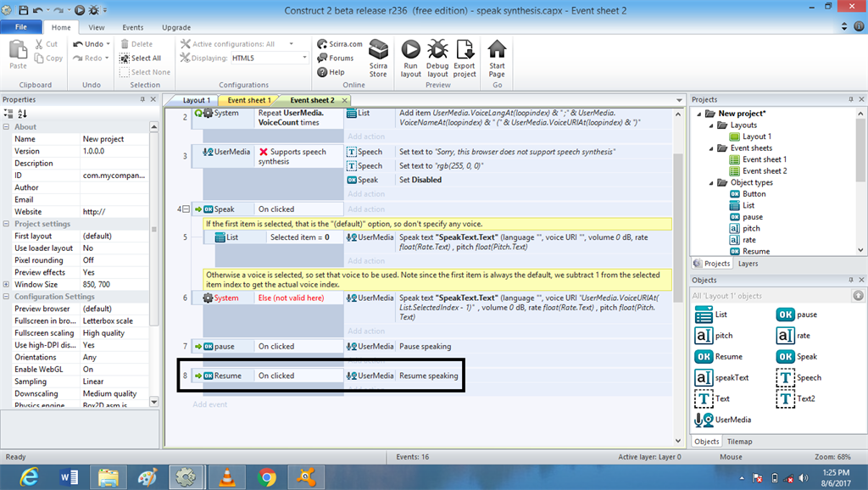The height and width of the screenshot is (490, 868).
Task: Run the layout
Action: click(x=410, y=58)
